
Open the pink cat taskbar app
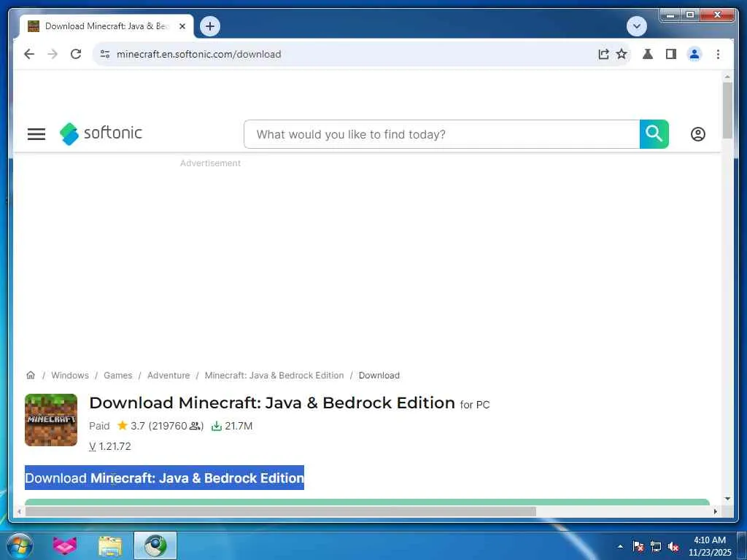(65, 545)
